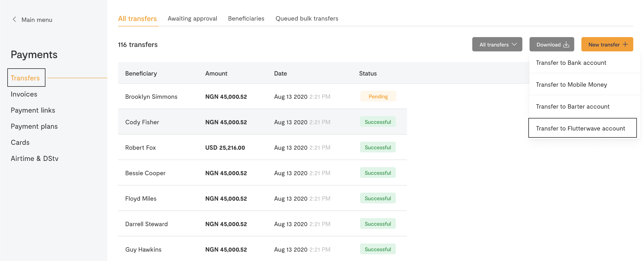Viewport: 644px width, 261px height.
Task: Select Transfer to Flutterwave account
Action: [x=583, y=128]
